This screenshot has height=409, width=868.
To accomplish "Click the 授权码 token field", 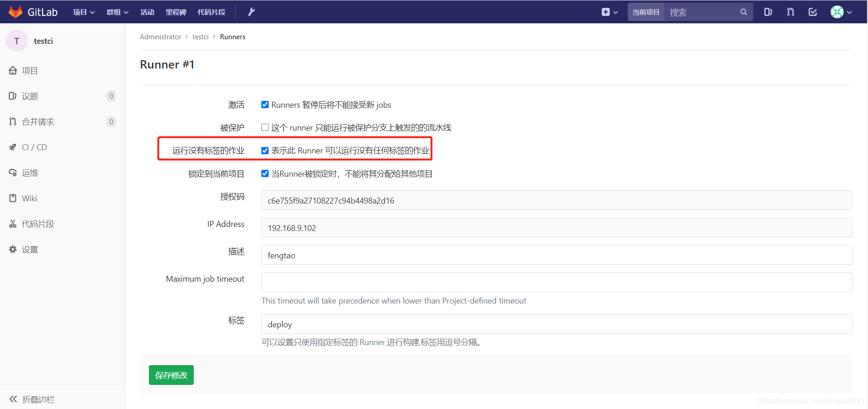I will (x=556, y=200).
